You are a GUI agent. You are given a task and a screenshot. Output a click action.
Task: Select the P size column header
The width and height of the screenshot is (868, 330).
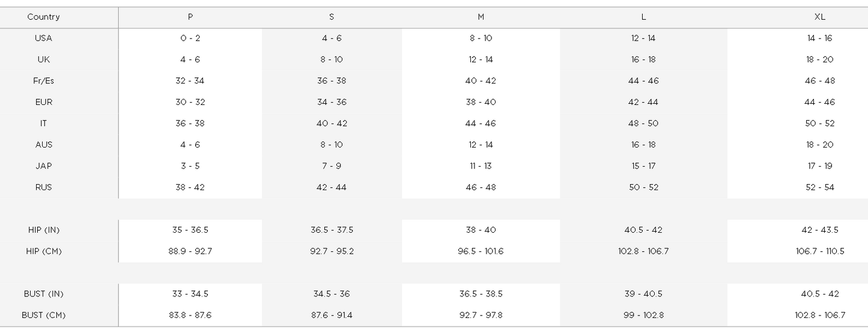190,17
